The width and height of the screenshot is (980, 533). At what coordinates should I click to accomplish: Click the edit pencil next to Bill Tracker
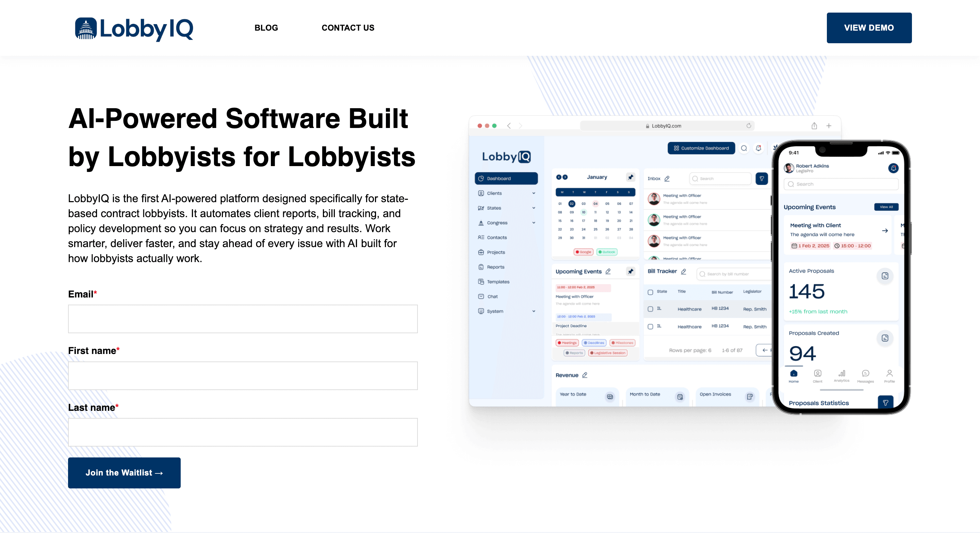coord(684,271)
